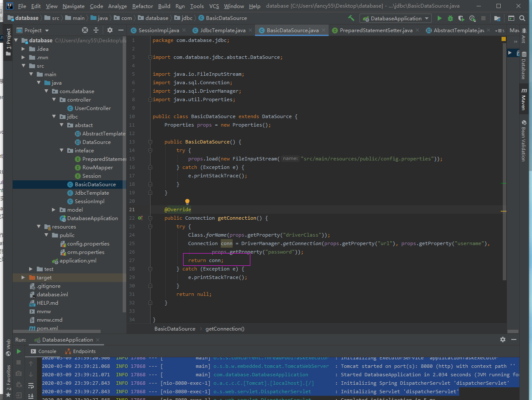Rerun DatabaseApplication in the Run panel

pos(19,351)
